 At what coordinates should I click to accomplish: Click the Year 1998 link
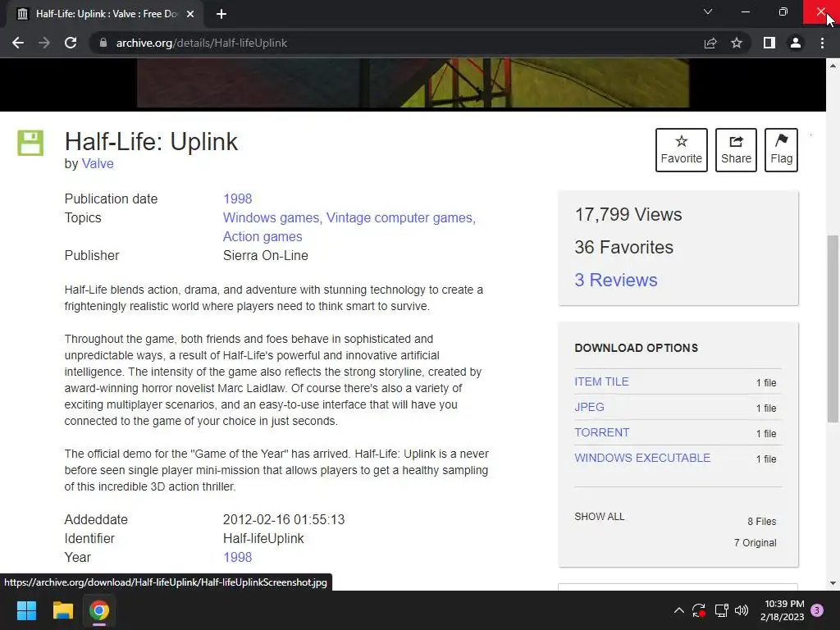click(237, 557)
